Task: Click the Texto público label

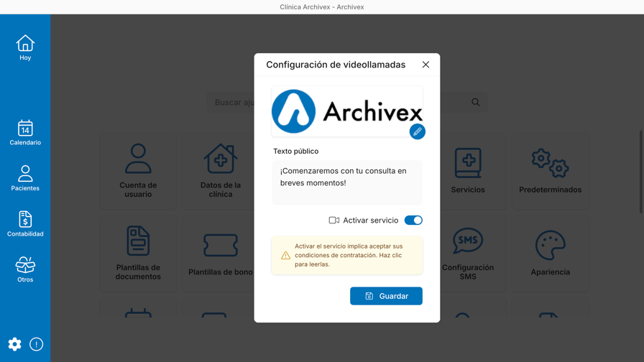Action: [x=295, y=151]
